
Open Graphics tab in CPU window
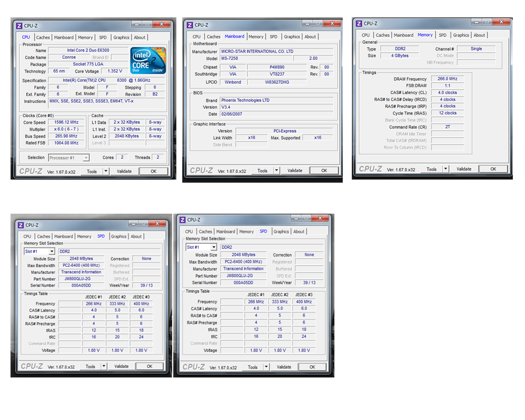(121, 37)
